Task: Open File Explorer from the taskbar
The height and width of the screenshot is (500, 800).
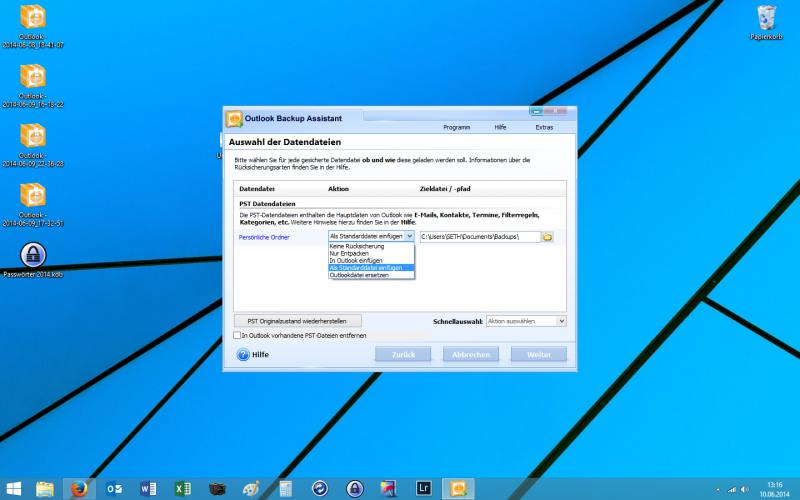Action: coord(45,489)
